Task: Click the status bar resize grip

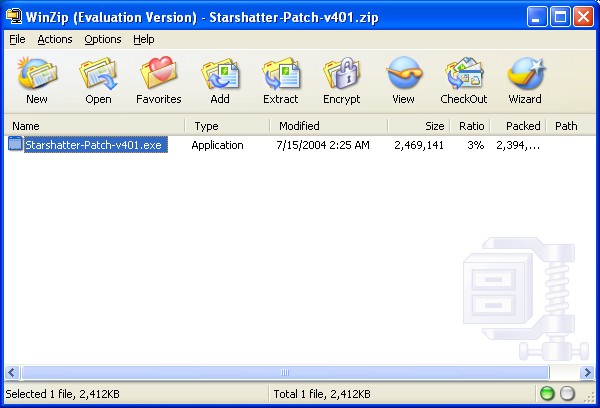Action: pyautogui.click(x=589, y=397)
